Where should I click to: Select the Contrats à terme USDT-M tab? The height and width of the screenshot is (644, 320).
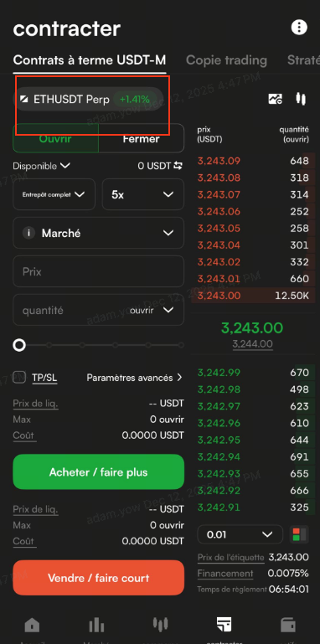(90, 60)
